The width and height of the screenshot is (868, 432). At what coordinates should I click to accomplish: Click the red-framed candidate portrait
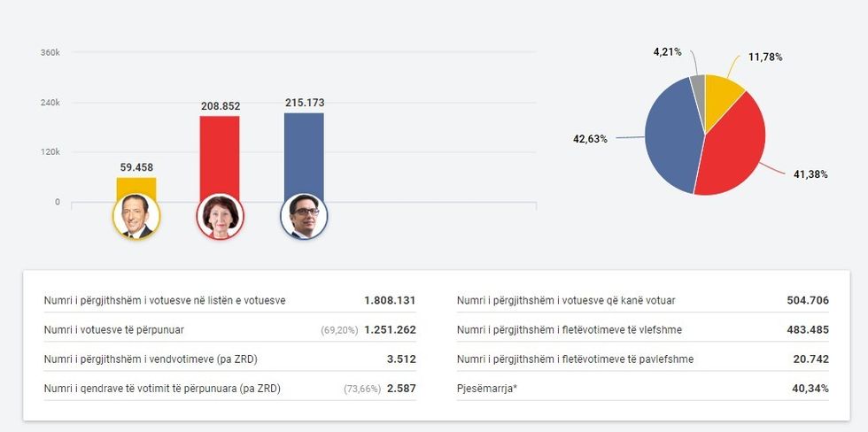tap(220, 217)
